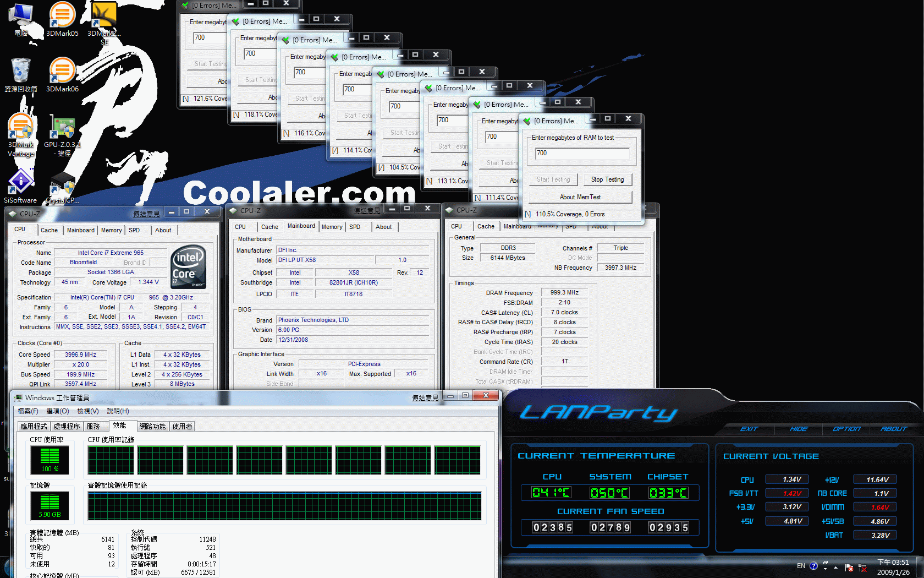Click the help icon in the system tray

pos(813,566)
